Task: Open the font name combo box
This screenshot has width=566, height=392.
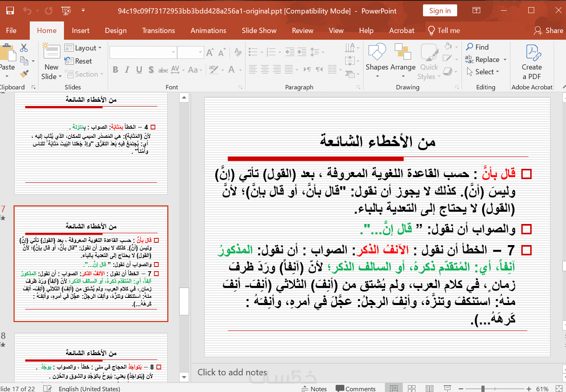Action: (143, 52)
